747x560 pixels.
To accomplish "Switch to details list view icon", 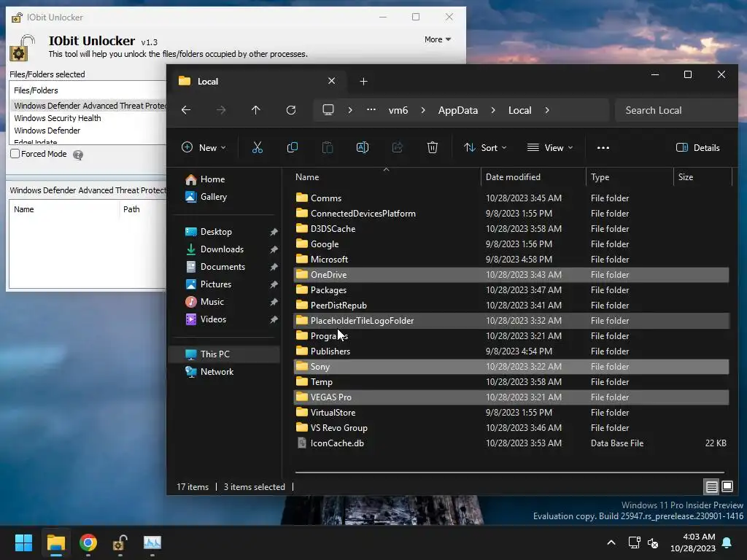I will (712, 486).
